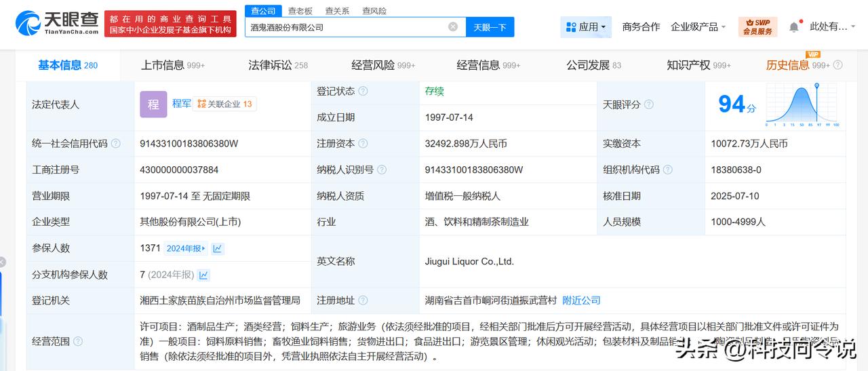
Task: Open the 应用 dropdown
Action: tap(586, 27)
